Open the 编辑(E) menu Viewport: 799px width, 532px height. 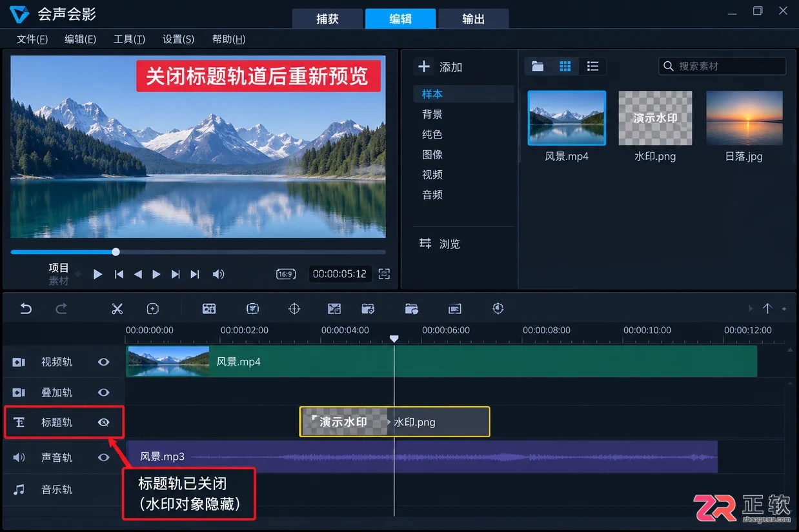click(81, 39)
